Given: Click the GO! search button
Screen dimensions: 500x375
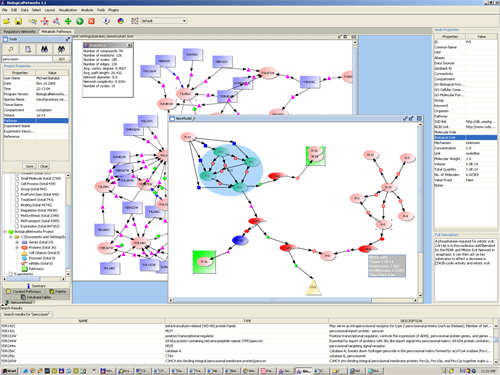Looking at the screenshot, I should [x=62, y=59].
